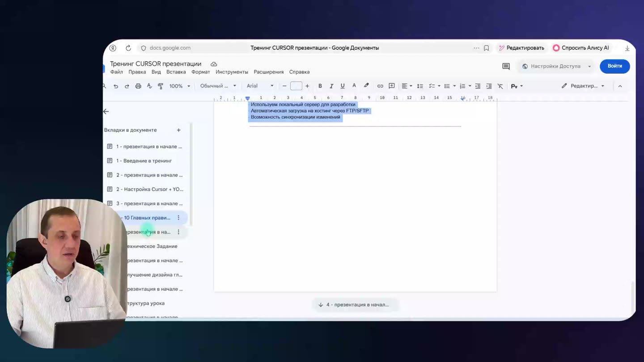Open the text color picker

354,86
